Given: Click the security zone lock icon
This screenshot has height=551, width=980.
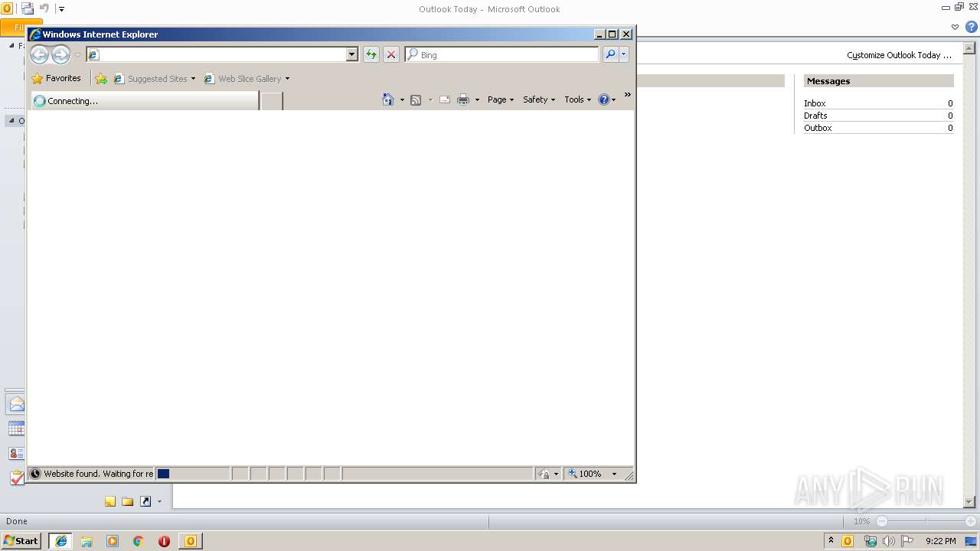Looking at the screenshot, I should pyautogui.click(x=544, y=474).
